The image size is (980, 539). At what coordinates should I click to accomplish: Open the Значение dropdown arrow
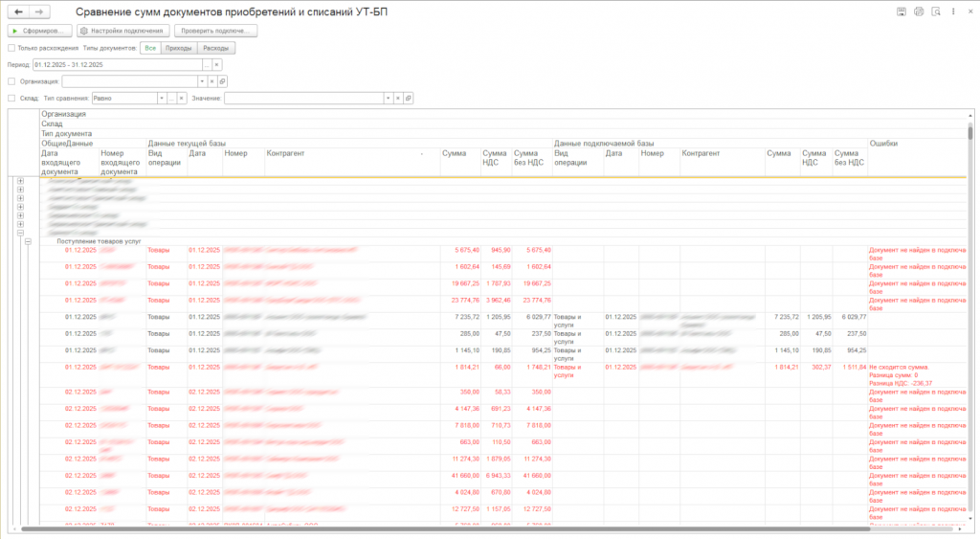(x=388, y=99)
